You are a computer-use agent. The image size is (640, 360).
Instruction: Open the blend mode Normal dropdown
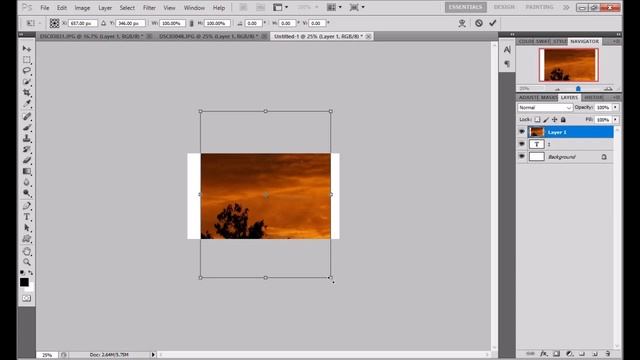[x=545, y=107]
